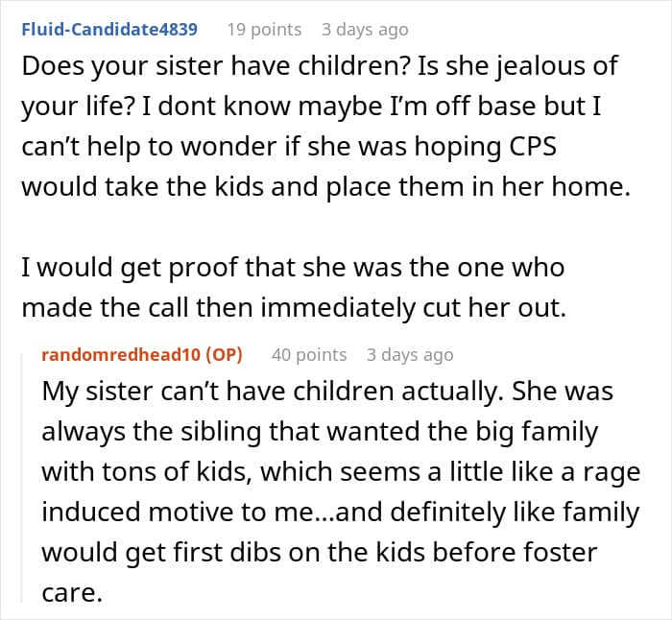Click the 40 points score label
Image resolution: width=672 pixels, height=620 pixels.
(x=309, y=355)
